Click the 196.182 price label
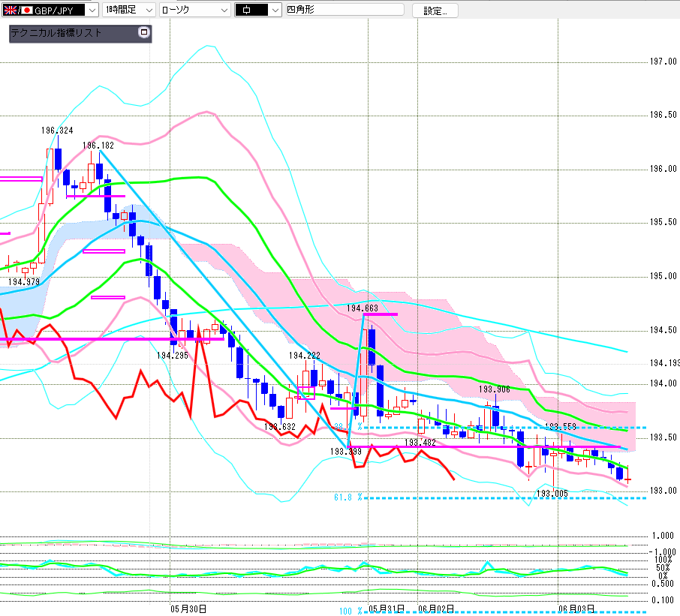The width and height of the screenshot is (680, 616). [98, 146]
